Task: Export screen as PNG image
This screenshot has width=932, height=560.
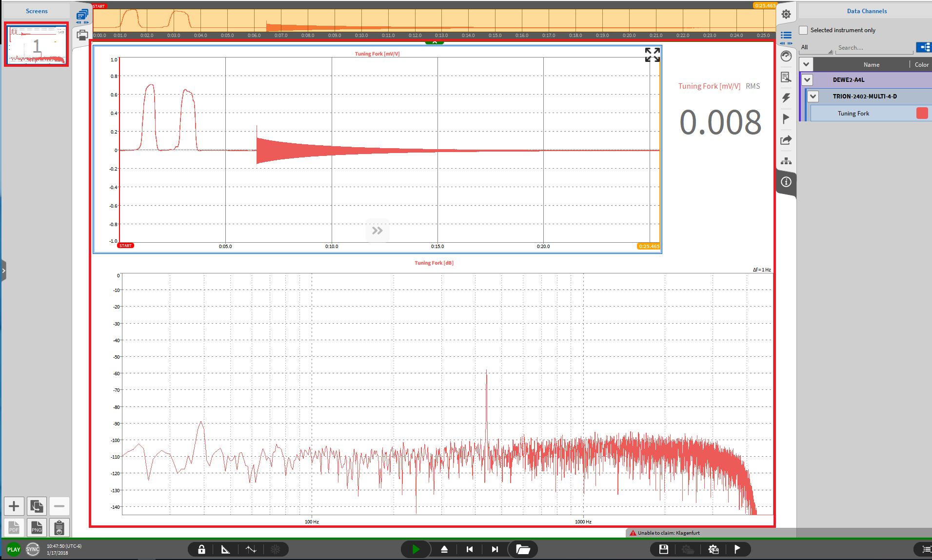Action: 37,527
